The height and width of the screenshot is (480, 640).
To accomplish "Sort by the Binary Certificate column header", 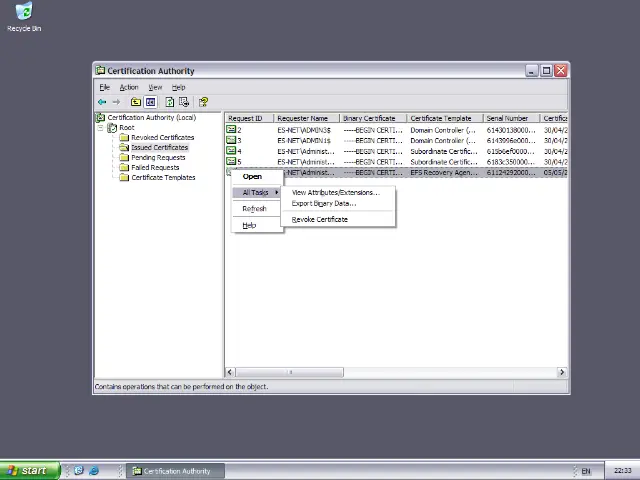I will coord(373,118).
